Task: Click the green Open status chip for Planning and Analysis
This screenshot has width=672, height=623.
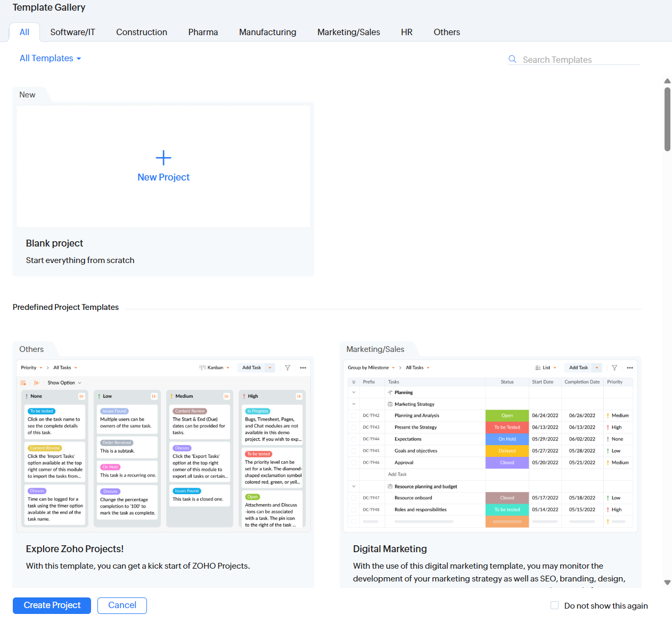Action: pos(506,415)
